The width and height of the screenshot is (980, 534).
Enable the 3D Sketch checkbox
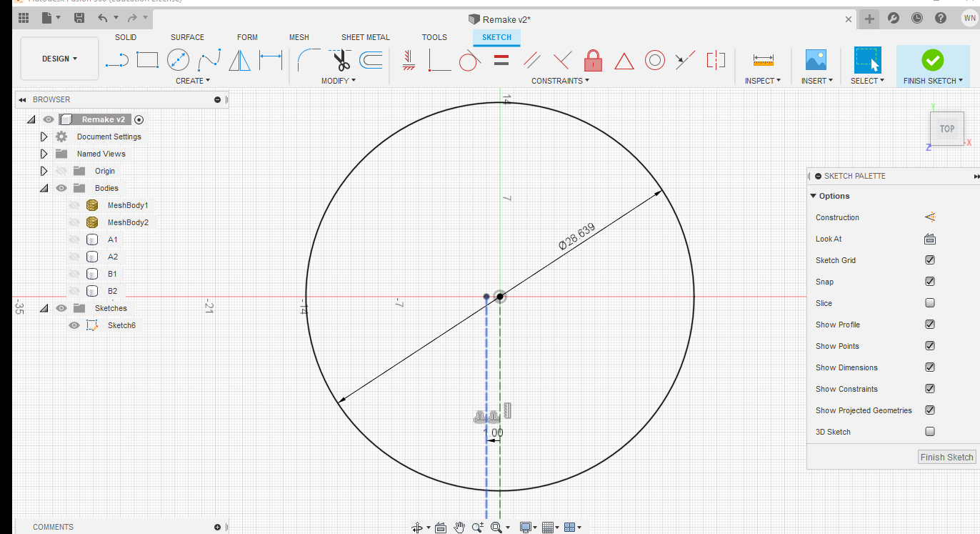(x=930, y=432)
